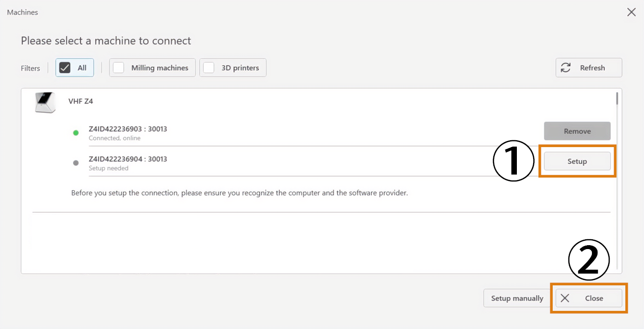
Task: Select the Z4ID422236904 : 30013 entry
Action: coord(128,159)
